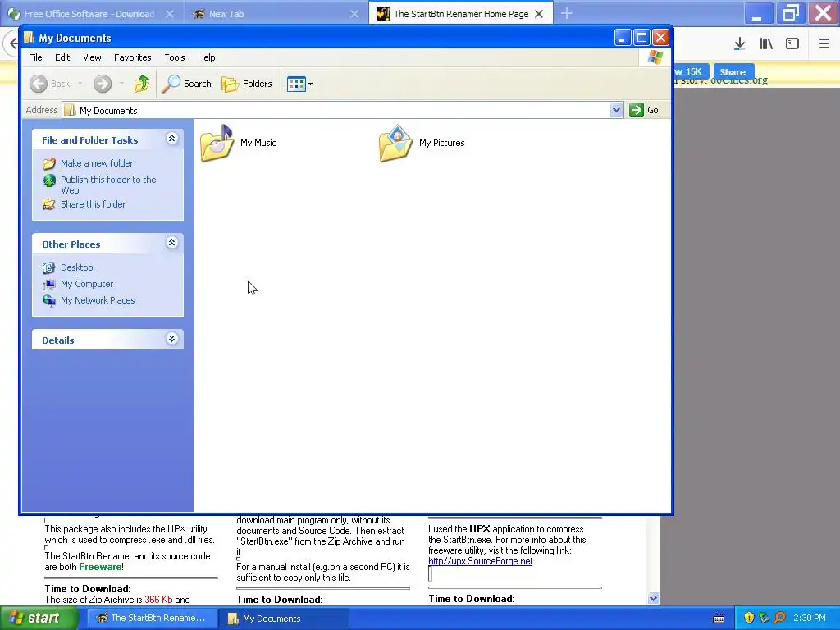Open the upx.SourceForge.net link

[x=481, y=561]
